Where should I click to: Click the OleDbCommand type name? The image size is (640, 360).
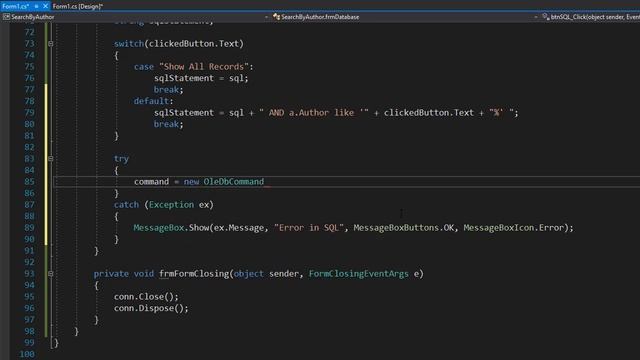(234, 182)
